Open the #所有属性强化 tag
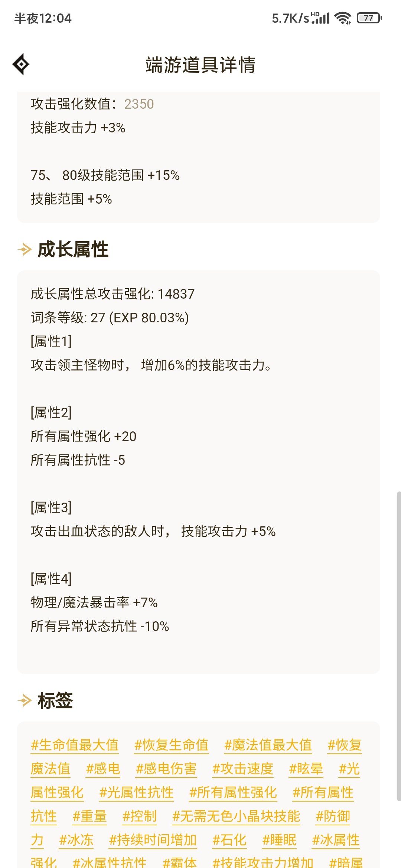The height and width of the screenshot is (868, 401). click(x=233, y=792)
